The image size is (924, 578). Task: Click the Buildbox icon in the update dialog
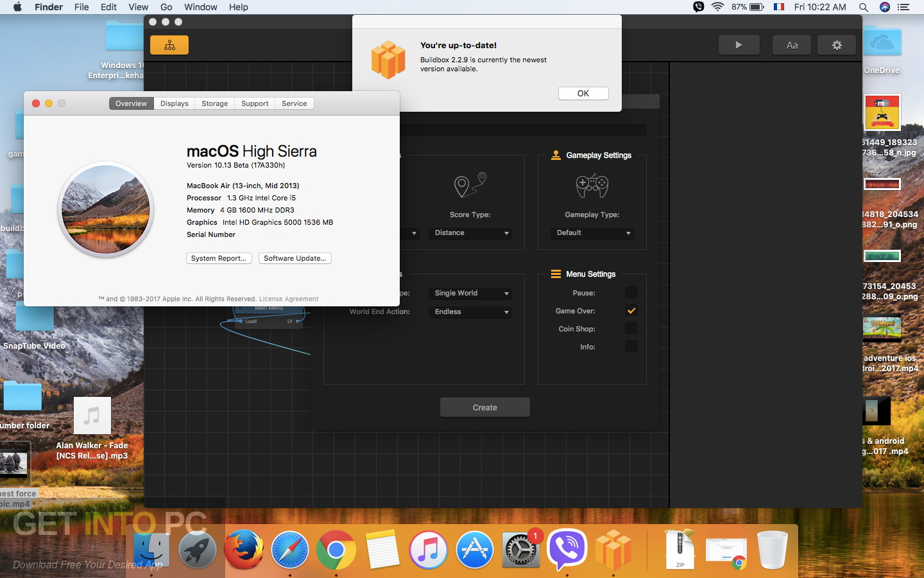click(x=388, y=60)
